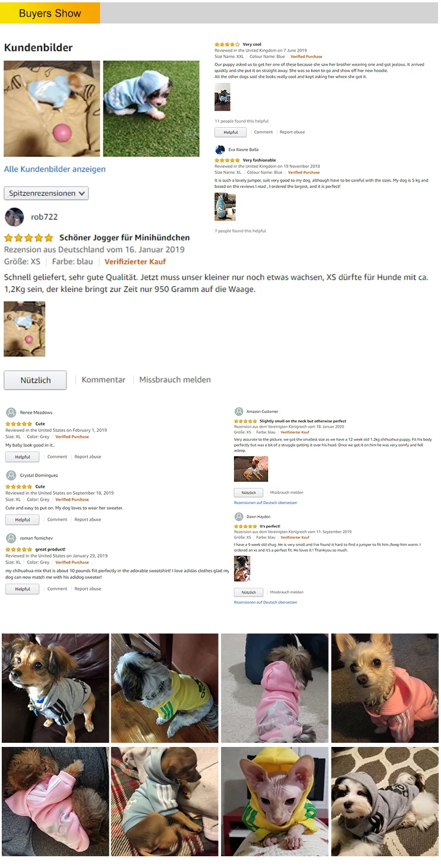Click Missbrauch melden beside Kommentar
Image resolution: width=441 pixels, height=868 pixels.
click(x=175, y=380)
